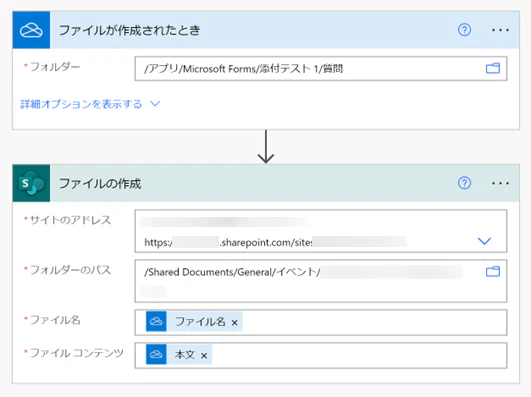The height and width of the screenshot is (397, 531).
Task: Open more options menu for OneDrive trigger
Action: (500, 30)
